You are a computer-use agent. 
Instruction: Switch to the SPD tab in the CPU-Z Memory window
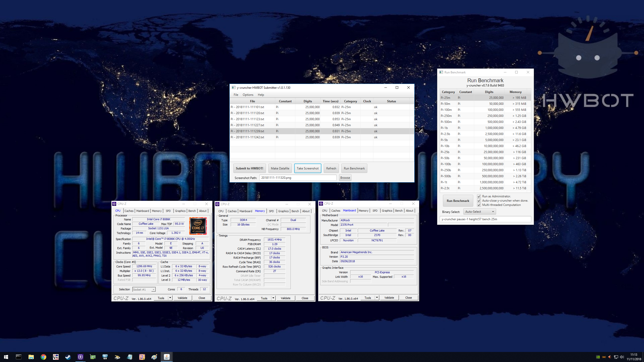271,211
